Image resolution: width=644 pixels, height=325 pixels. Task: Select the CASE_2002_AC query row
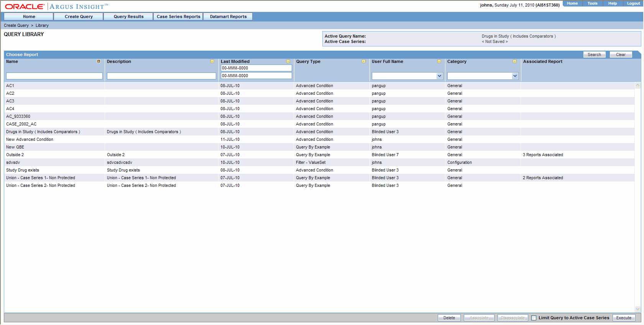[x=319, y=124]
